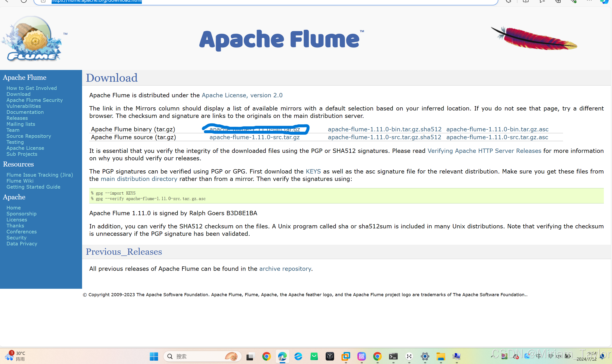The width and height of the screenshot is (612, 364).
Task: Select Documentation in the sidebar
Action: (25, 112)
